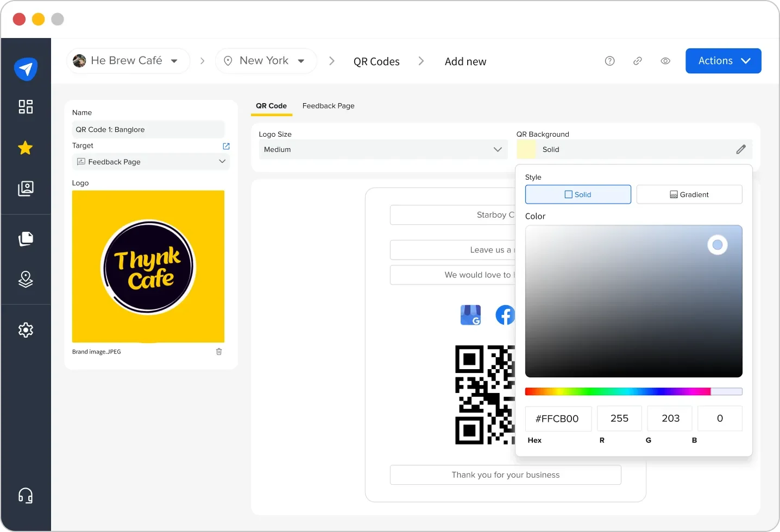Click the Actions button

(723, 61)
